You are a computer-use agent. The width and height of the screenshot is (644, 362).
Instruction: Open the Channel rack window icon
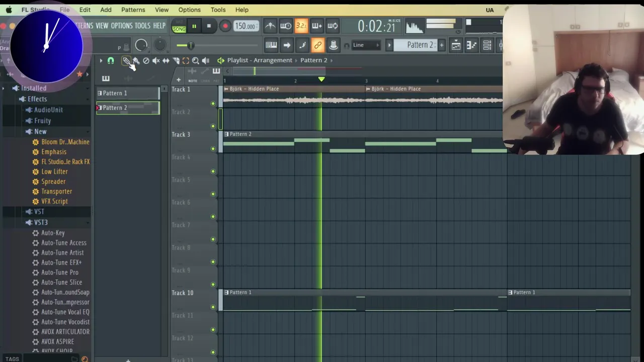click(x=487, y=45)
